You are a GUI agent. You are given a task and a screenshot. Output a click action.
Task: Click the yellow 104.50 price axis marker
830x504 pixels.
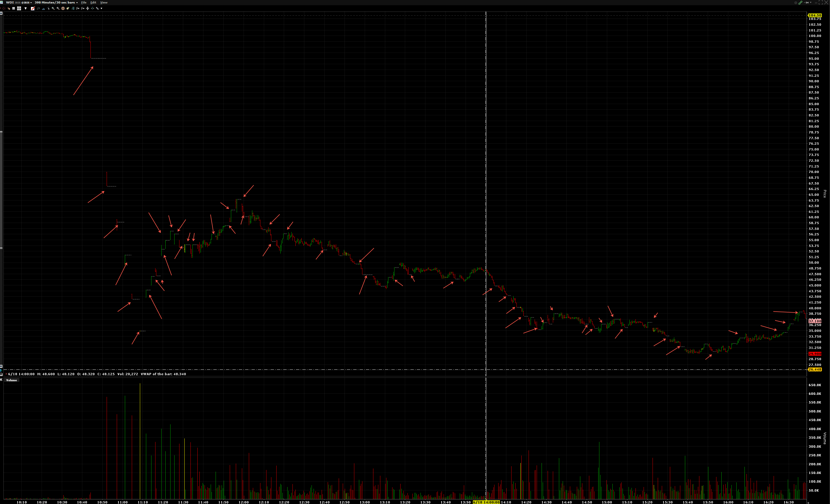click(814, 15)
